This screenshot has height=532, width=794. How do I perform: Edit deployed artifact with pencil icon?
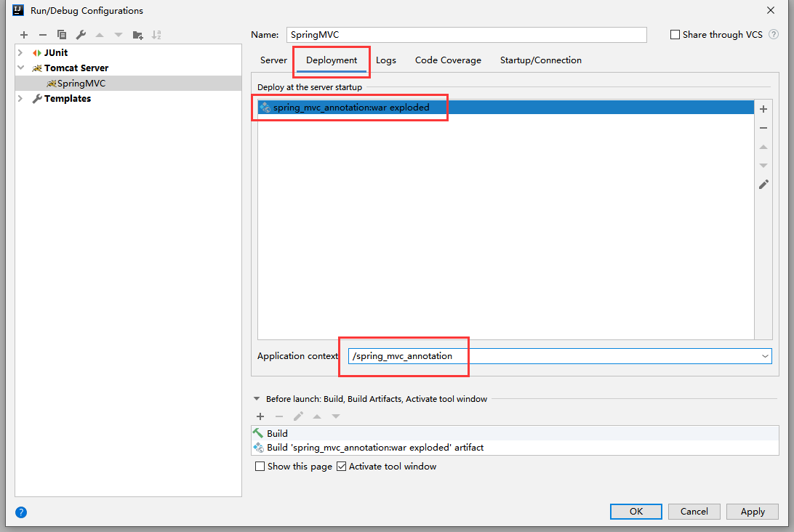[763, 185]
